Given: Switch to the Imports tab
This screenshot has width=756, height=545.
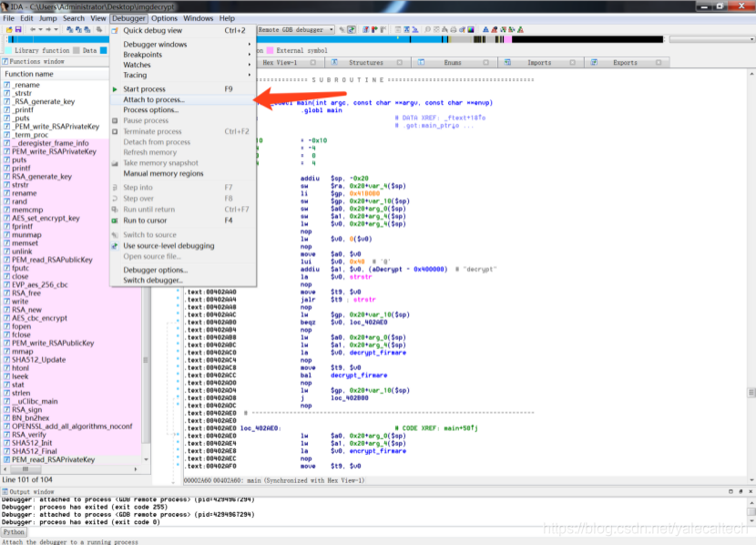Looking at the screenshot, I should (541, 63).
